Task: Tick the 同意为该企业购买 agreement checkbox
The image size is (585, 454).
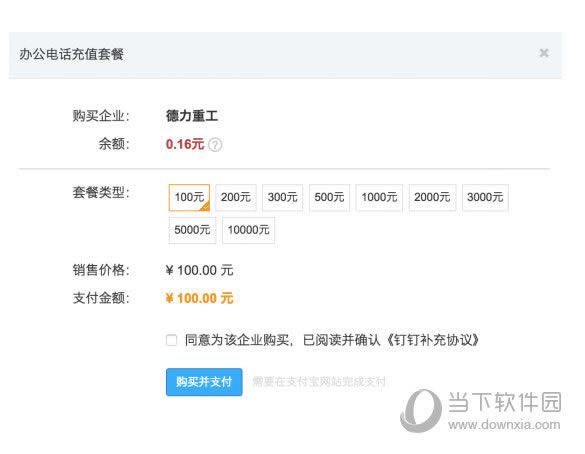Action: (171, 340)
